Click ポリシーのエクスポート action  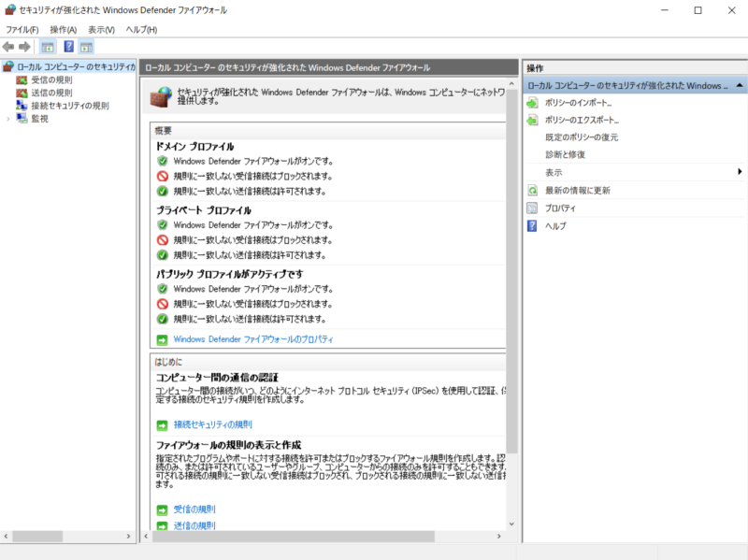(582, 121)
